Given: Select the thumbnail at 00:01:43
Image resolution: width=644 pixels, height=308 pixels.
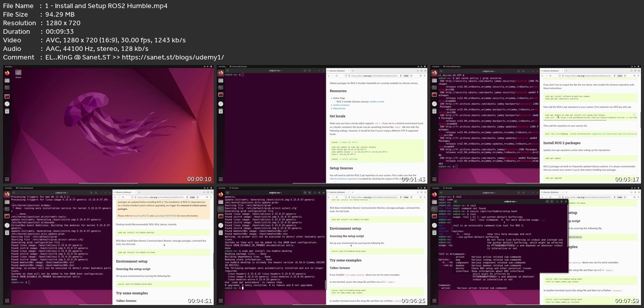Looking at the screenshot, I should pos(323,125).
